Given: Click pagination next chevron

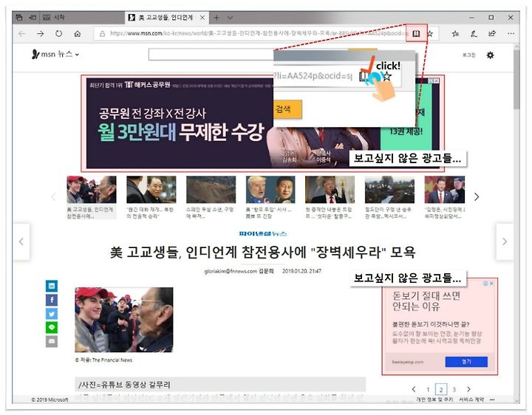Looking at the screenshot, I should click(468, 389).
